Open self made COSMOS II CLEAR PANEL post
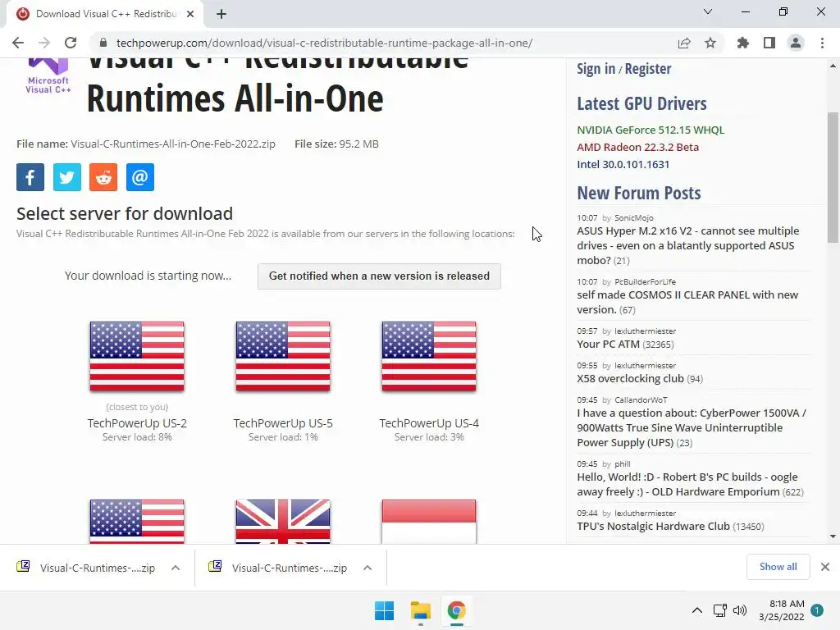840x630 pixels. tap(687, 302)
